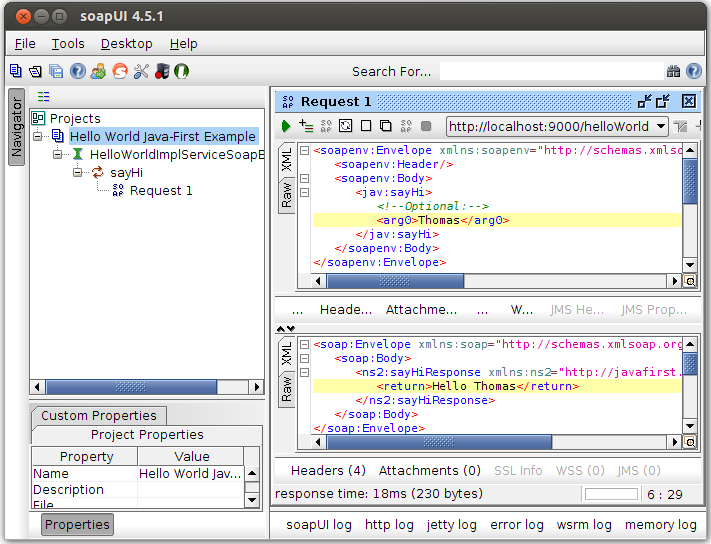Viewport: 711px width, 544px height.
Task: Click the orange Trial icon in toolbar
Action: coord(119,71)
